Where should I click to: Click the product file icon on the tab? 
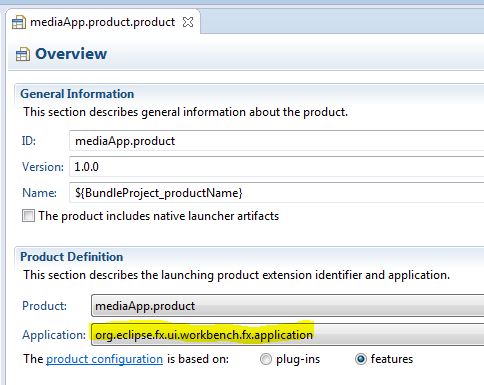[x=19, y=23]
